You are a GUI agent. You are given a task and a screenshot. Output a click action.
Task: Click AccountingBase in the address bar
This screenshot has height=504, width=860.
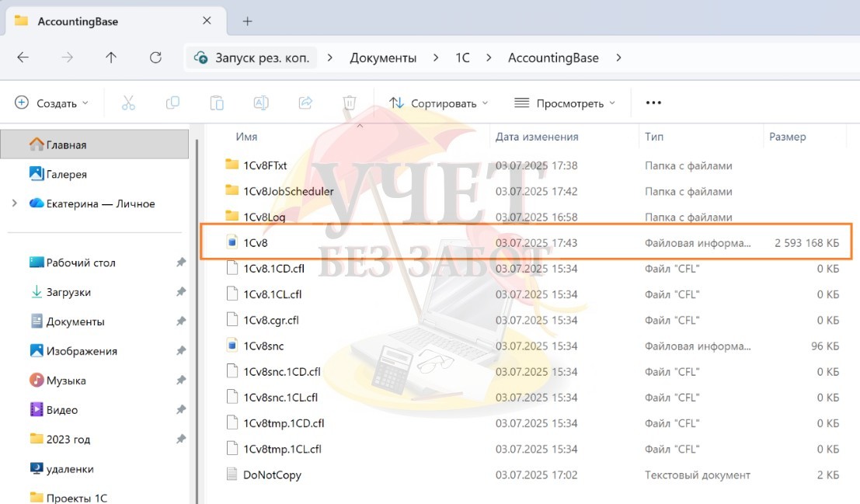click(x=553, y=58)
